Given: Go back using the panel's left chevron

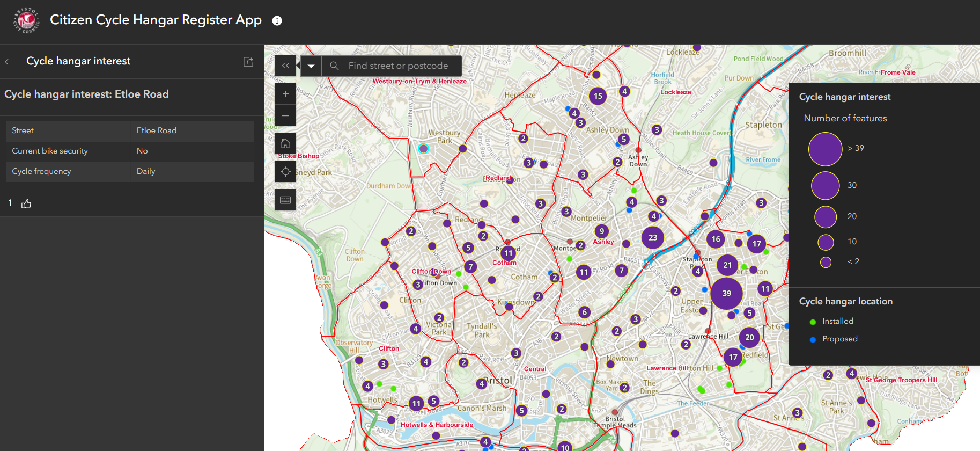Looking at the screenshot, I should pyautogui.click(x=7, y=62).
